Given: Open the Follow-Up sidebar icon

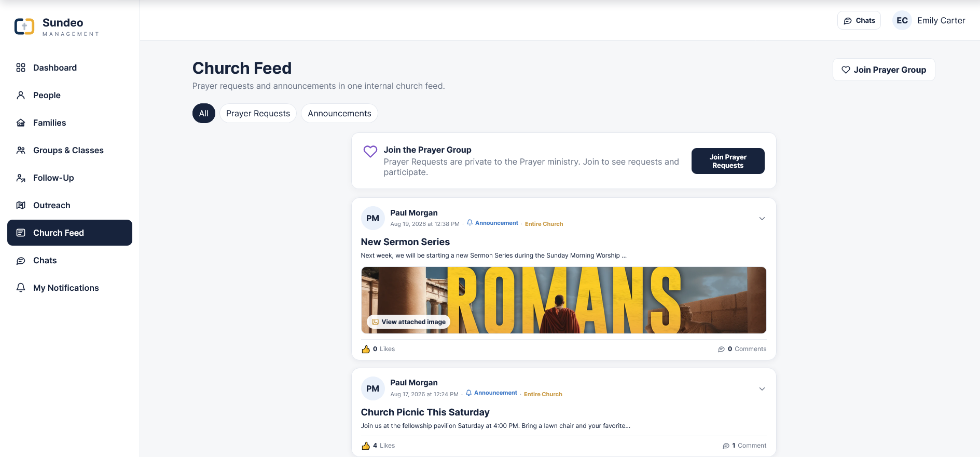Looking at the screenshot, I should pyautogui.click(x=21, y=178).
